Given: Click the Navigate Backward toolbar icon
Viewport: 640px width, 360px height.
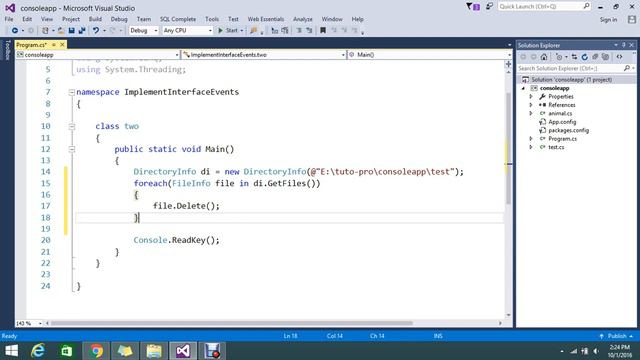Looking at the screenshot, I should point(15,31).
